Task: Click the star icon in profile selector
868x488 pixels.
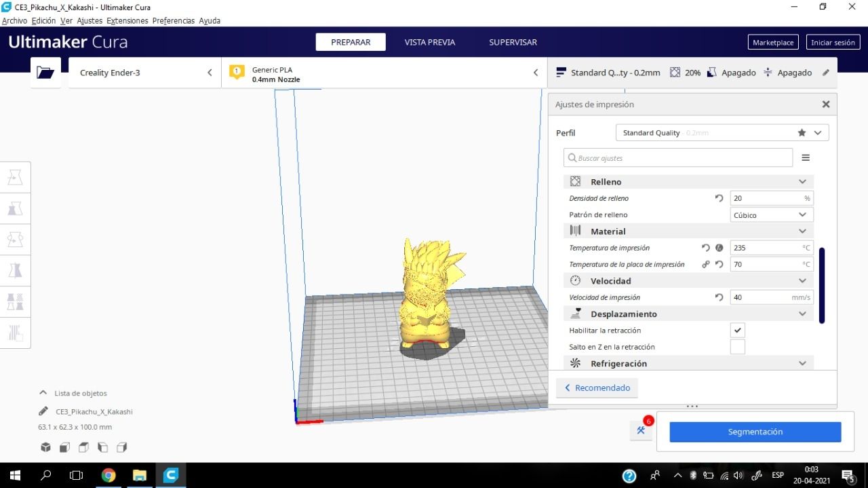Action: point(802,132)
